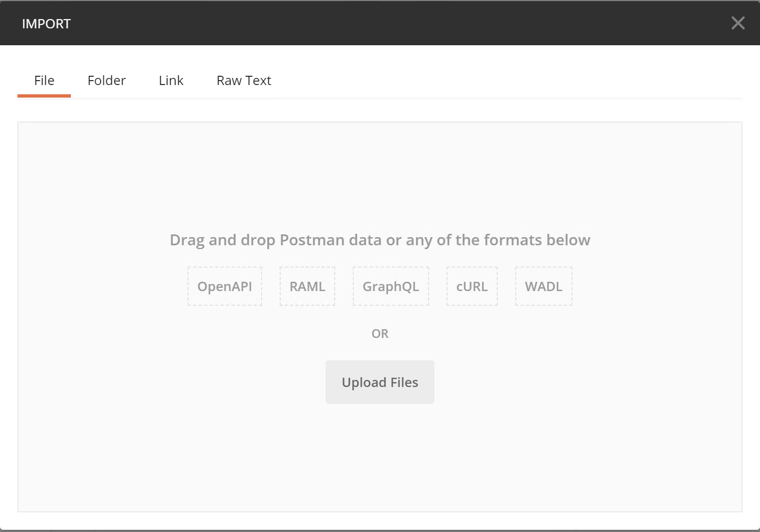Paste data via the Raw Text tab
Screen dimensions: 760x532
pyautogui.click(x=244, y=80)
